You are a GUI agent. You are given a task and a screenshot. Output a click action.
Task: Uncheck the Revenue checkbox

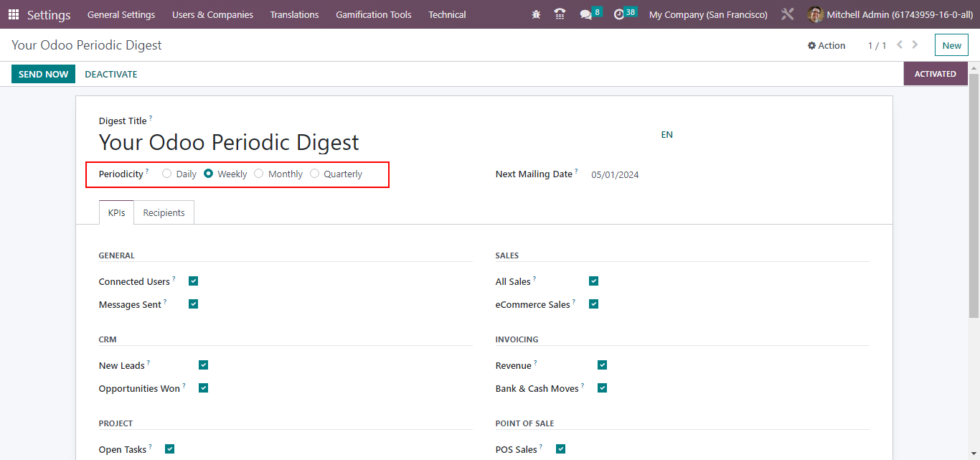(x=602, y=365)
